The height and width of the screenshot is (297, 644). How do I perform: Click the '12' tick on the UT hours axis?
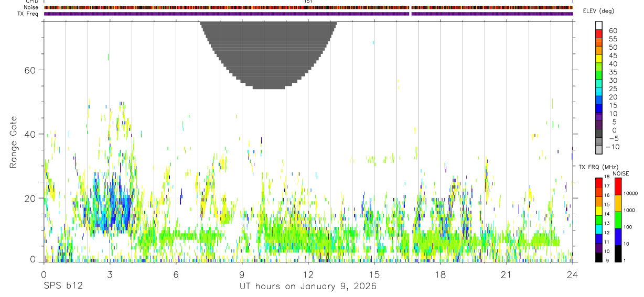coord(308,274)
